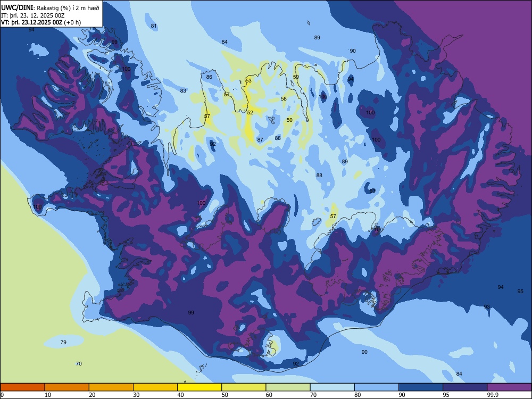
Task: Click the legend tick label 80
Action: [x=358, y=395]
